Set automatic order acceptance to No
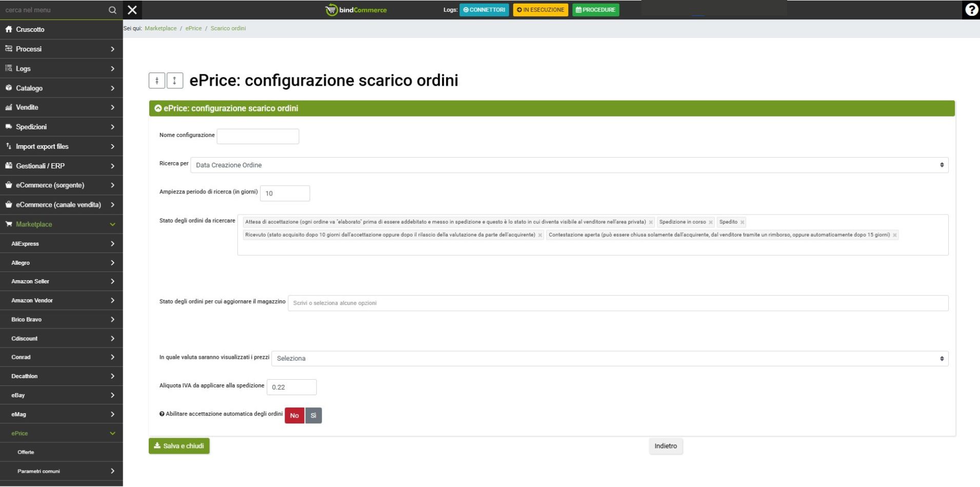 [294, 416]
